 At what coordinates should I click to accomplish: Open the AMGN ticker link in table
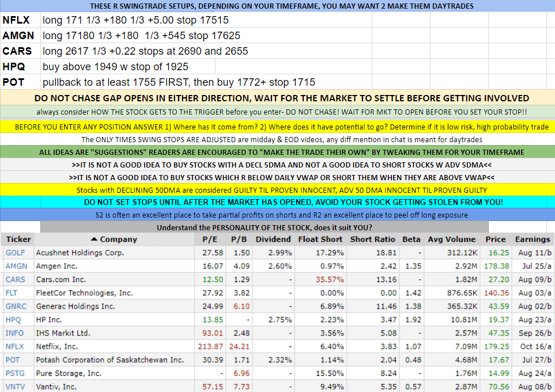(x=16, y=266)
